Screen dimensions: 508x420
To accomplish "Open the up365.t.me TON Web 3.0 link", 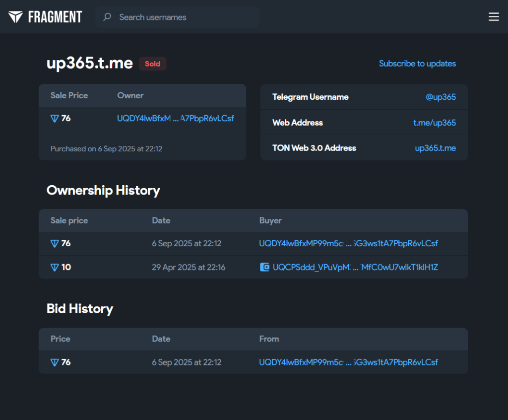I will coord(435,148).
